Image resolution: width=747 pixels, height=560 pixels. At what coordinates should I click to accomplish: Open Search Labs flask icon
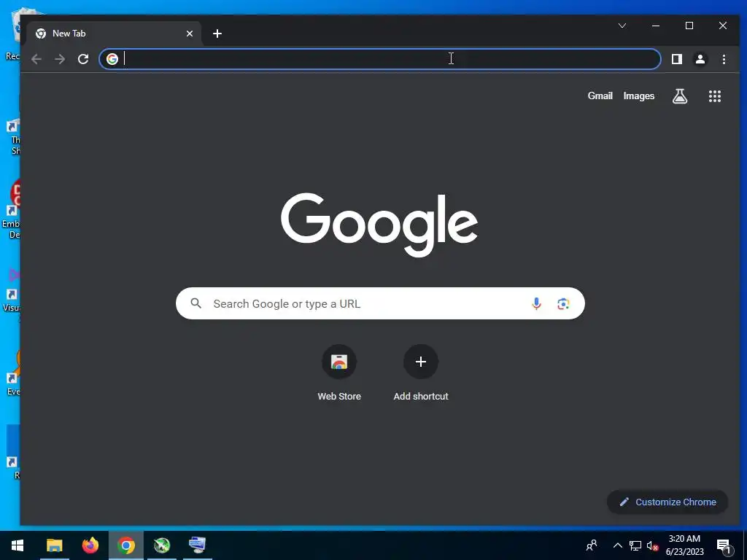680,96
